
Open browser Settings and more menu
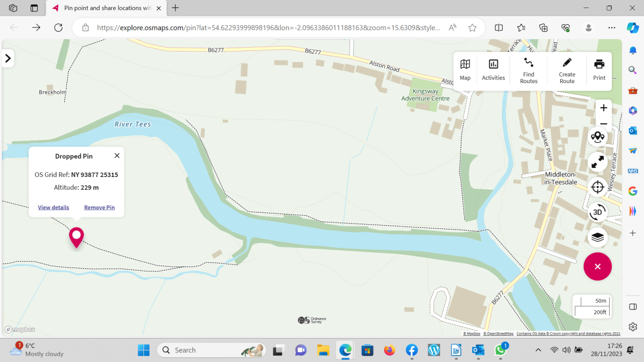(611, 28)
